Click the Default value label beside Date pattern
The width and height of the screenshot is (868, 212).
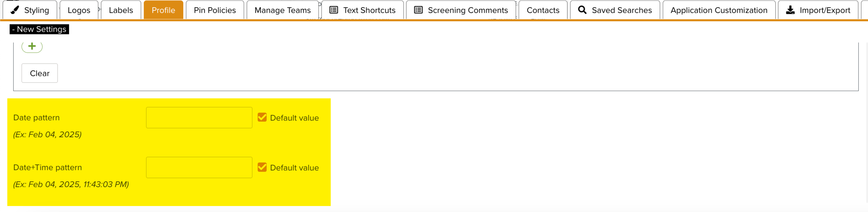coord(294,118)
